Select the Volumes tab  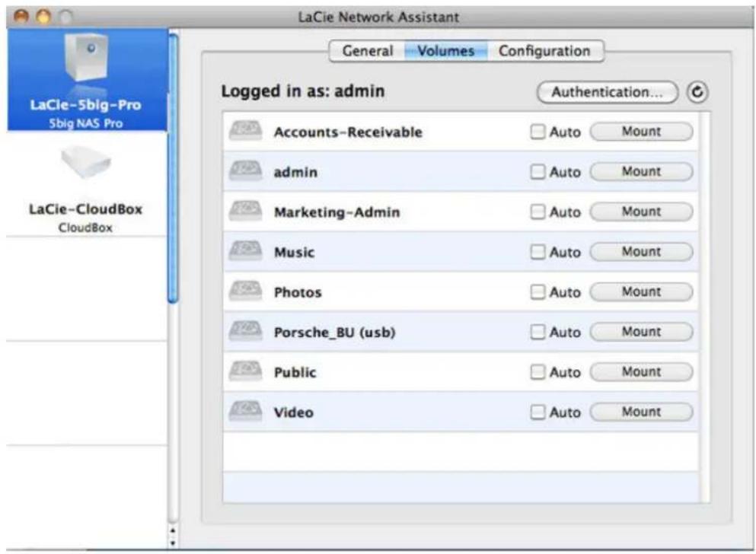[446, 50]
